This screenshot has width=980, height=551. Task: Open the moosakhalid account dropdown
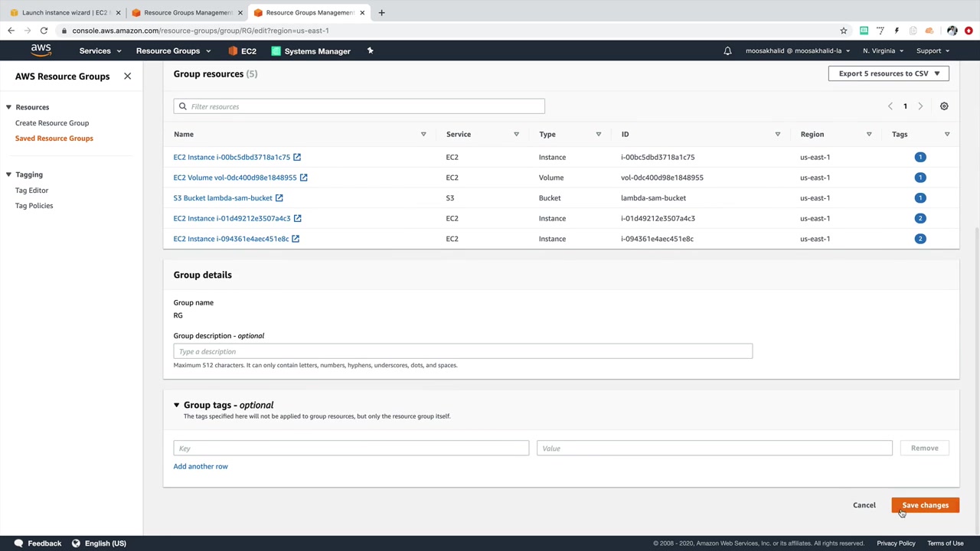point(798,51)
